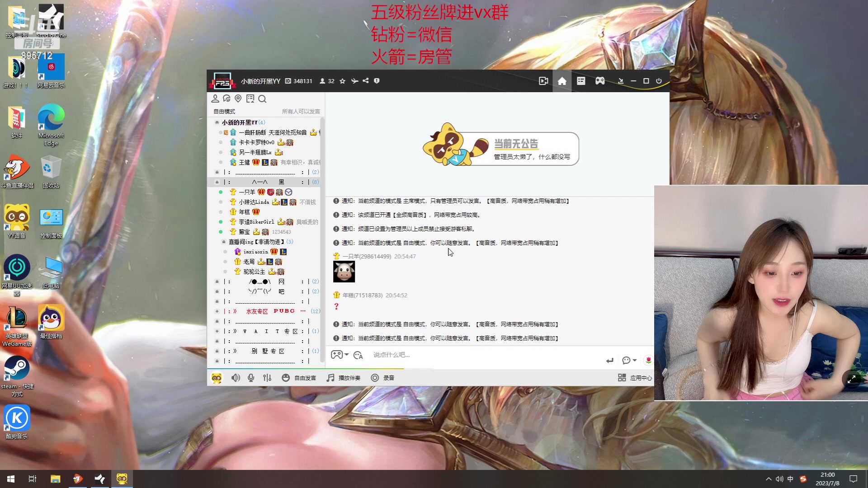868x488 pixels.
Task: Toggle the speaker mute icon in bottom toolbar
Action: click(x=236, y=377)
